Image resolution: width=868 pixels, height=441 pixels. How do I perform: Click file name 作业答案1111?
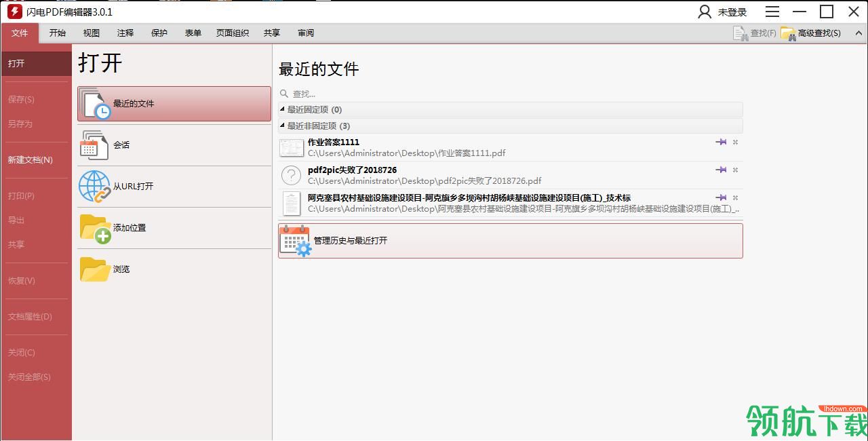click(x=334, y=142)
